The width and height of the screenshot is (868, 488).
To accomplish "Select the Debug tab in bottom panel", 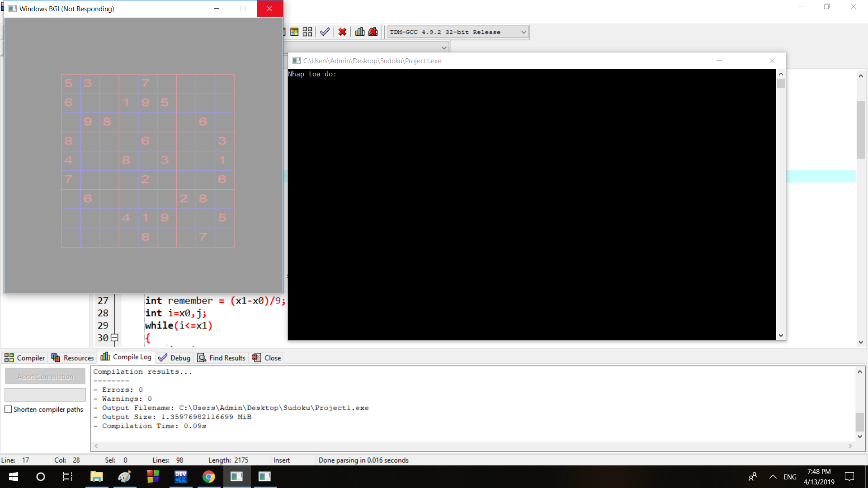I will (175, 358).
